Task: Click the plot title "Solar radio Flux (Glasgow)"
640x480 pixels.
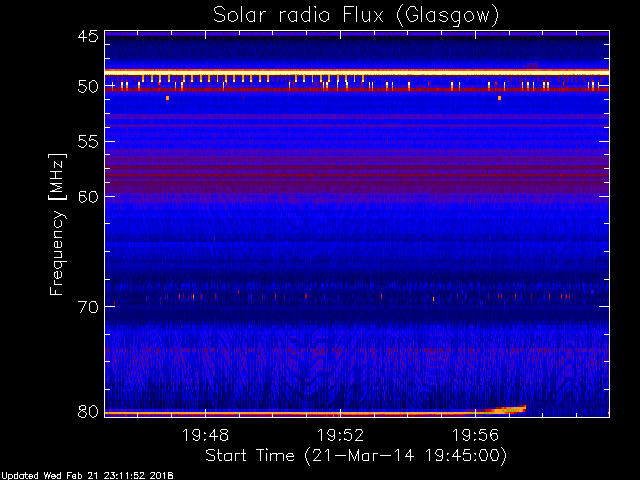Action: tap(356, 15)
